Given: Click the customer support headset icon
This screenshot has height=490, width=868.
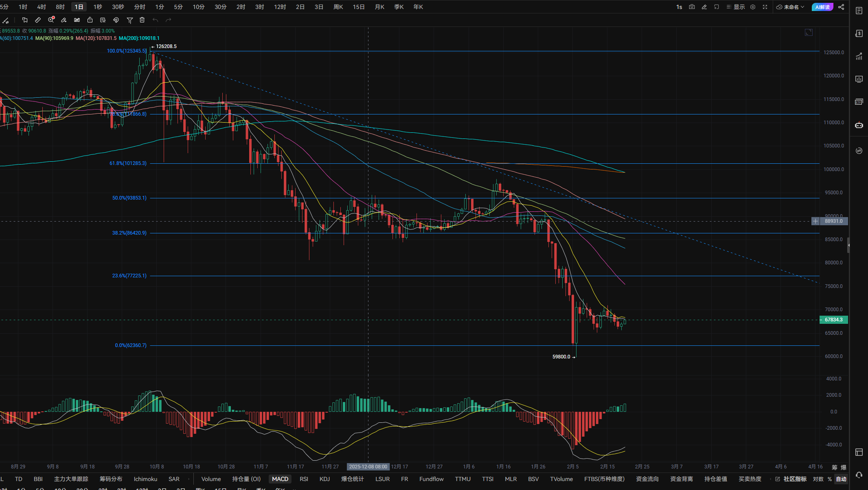Looking at the screenshot, I should tap(859, 475).
